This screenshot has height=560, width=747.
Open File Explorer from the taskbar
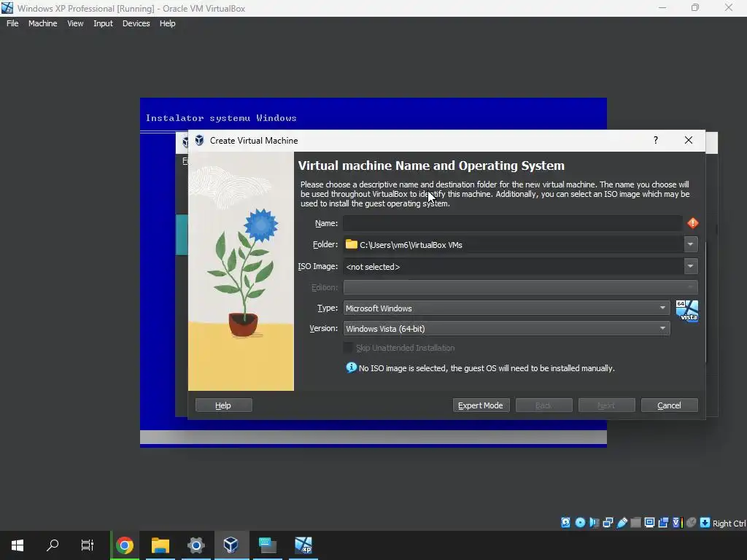pyautogui.click(x=160, y=545)
